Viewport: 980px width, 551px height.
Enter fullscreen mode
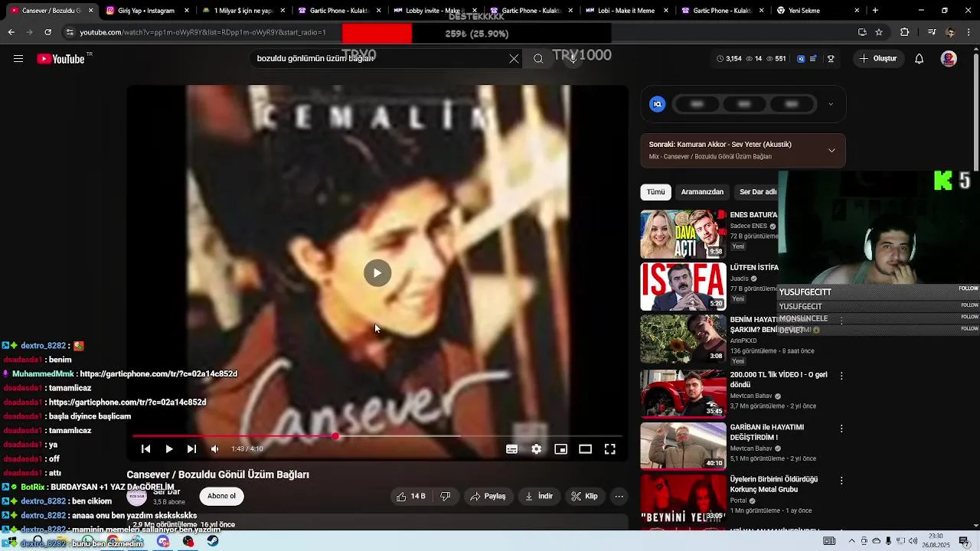tap(610, 449)
